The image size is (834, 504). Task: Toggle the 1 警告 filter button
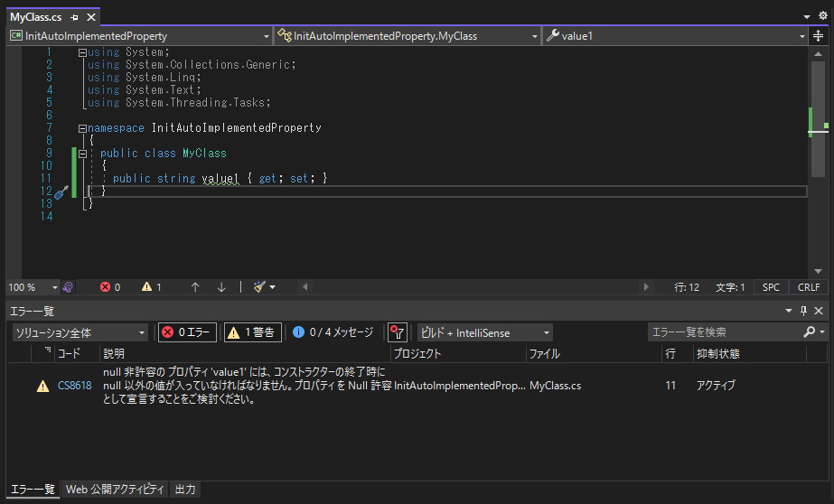(x=253, y=332)
